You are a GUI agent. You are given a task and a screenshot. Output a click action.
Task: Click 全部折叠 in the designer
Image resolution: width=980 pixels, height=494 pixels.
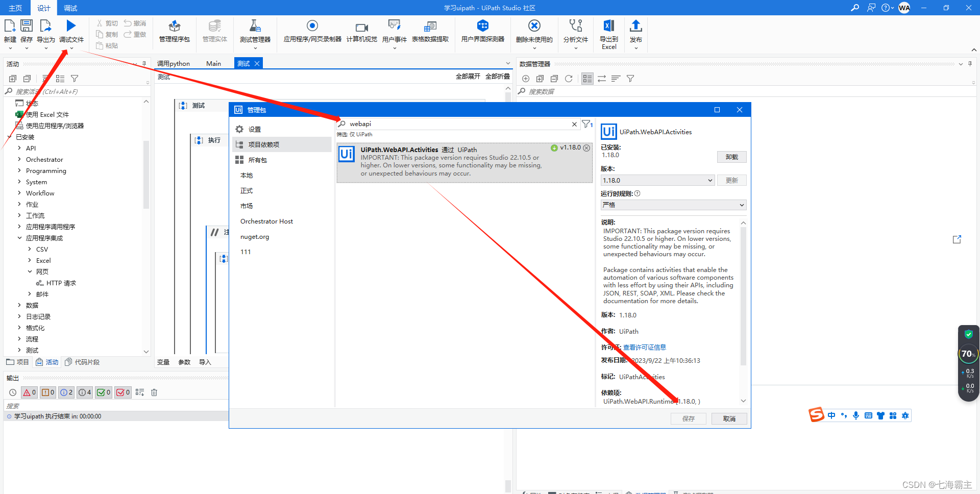pyautogui.click(x=498, y=76)
